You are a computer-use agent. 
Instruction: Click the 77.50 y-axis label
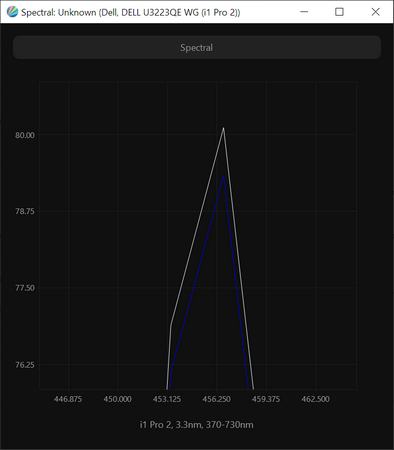[x=25, y=288]
